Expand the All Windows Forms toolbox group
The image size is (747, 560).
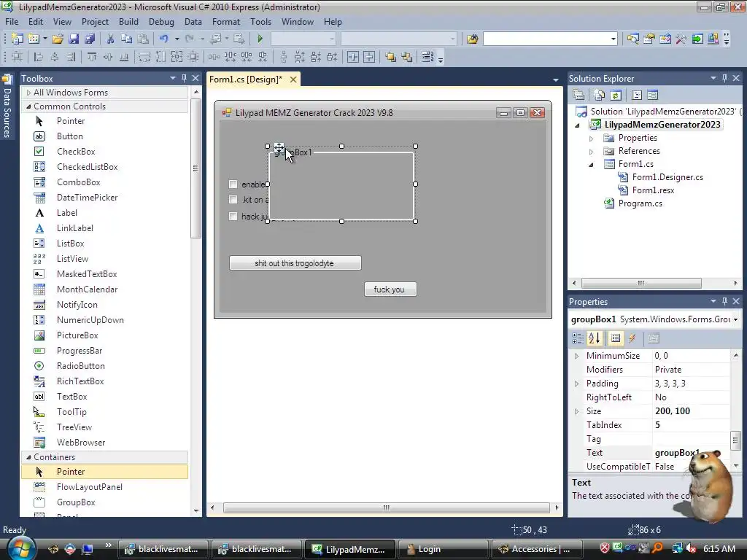[28, 93]
